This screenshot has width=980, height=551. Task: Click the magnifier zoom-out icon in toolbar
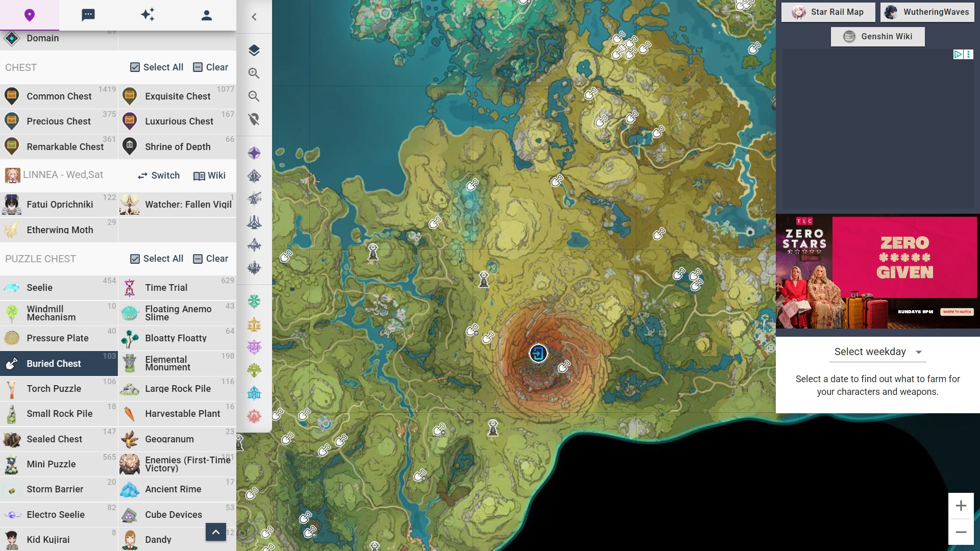point(254,96)
